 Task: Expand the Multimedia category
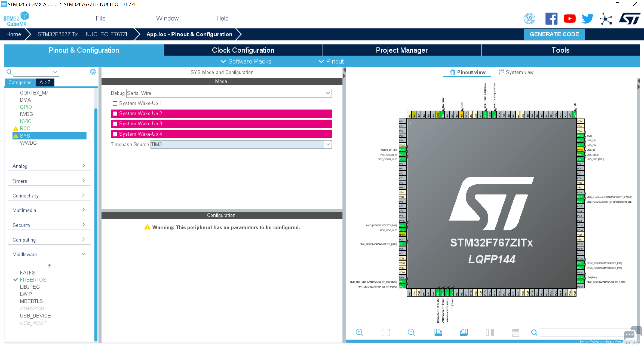[49, 210]
